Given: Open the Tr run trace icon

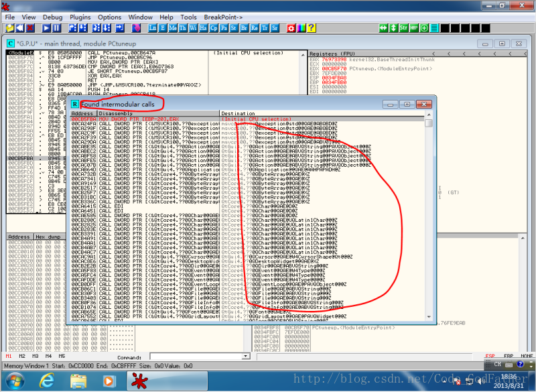Looking at the screenshot, I should [265, 28].
